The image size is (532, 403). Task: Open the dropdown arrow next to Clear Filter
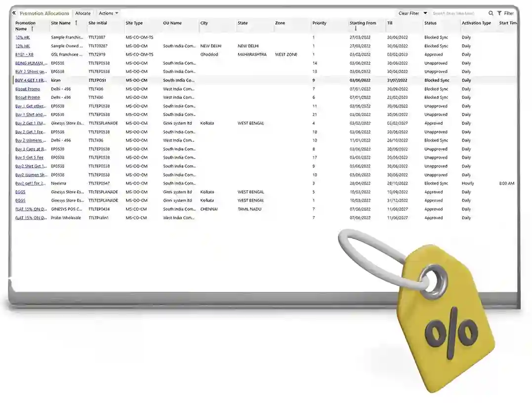(425, 13)
